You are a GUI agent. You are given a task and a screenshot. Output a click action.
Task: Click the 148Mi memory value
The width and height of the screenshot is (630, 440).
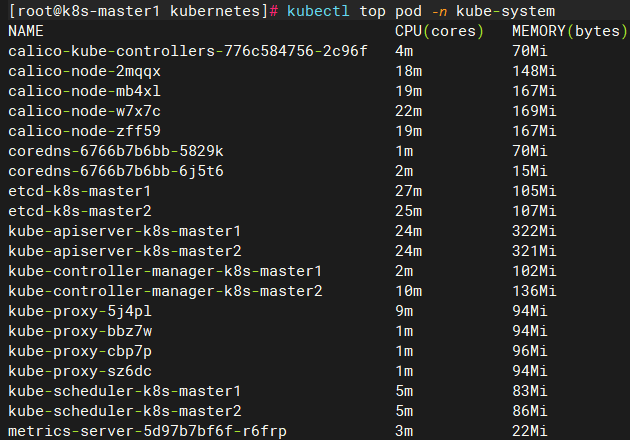(534, 71)
